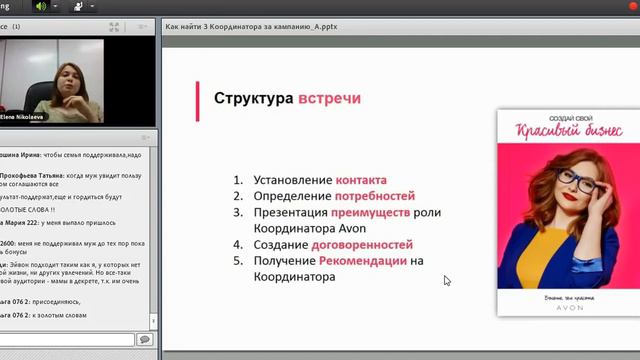Click the chat scrollbar down arrow
The height and width of the screenshot is (360, 640).
pyautogui.click(x=153, y=321)
